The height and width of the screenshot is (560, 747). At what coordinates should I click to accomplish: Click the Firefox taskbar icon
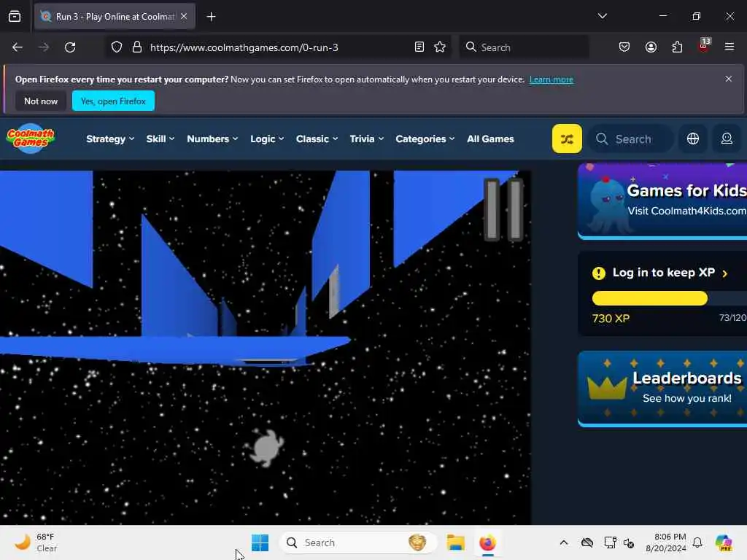point(487,542)
